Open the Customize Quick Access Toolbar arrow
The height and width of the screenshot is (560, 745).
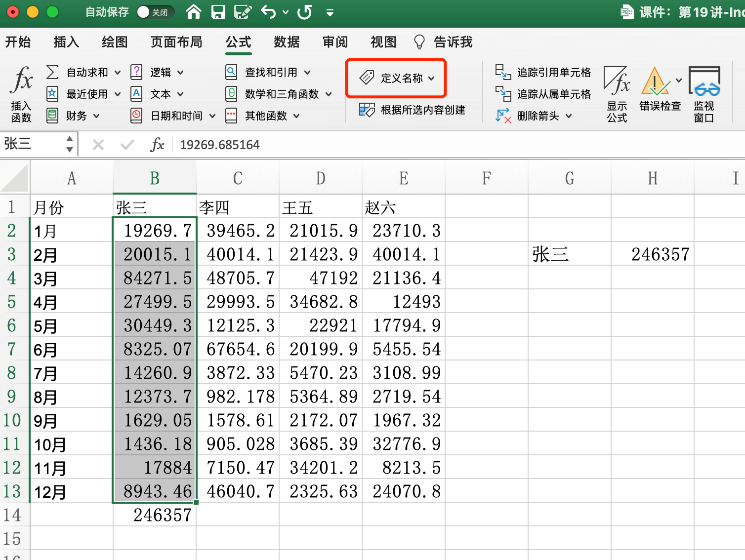330,12
